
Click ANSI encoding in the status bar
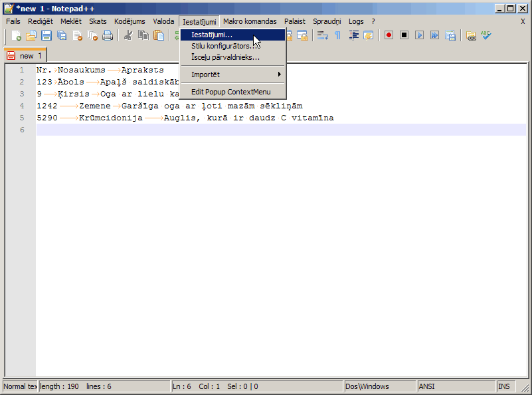(456, 386)
